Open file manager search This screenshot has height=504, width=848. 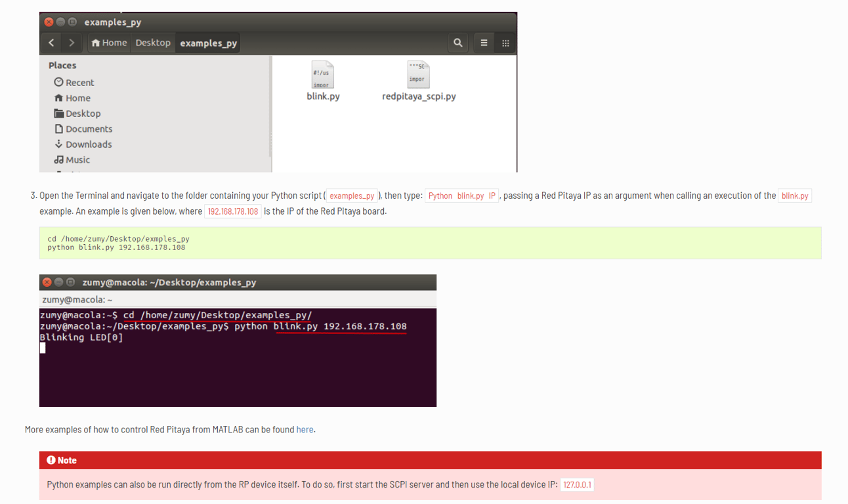(x=458, y=43)
